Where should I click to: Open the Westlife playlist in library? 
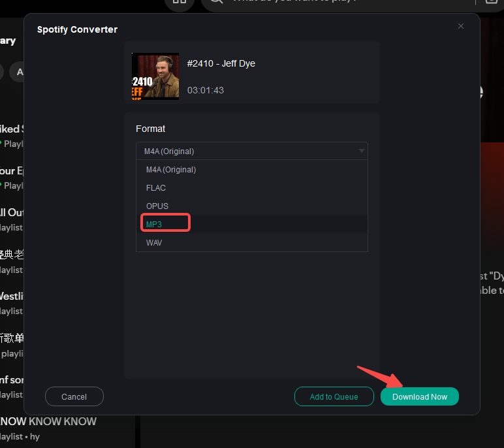tap(12, 296)
